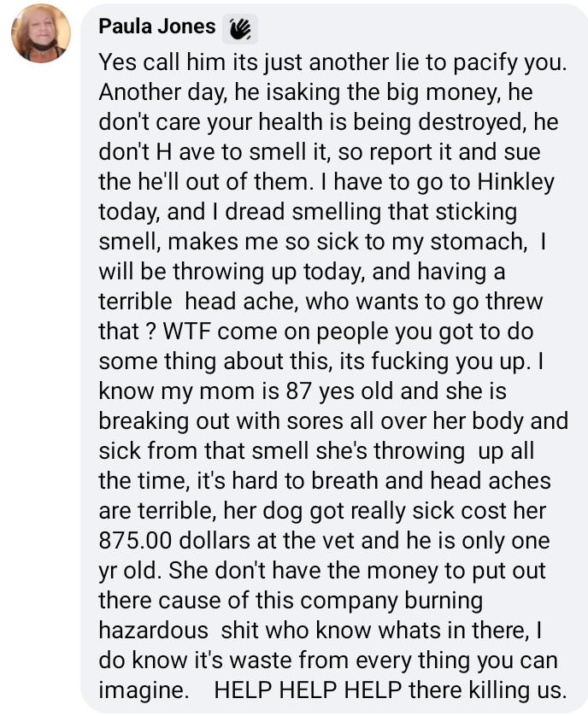Click Paula Jones's profile picture
The width and height of the screenshot is (588, 716).
40,34
